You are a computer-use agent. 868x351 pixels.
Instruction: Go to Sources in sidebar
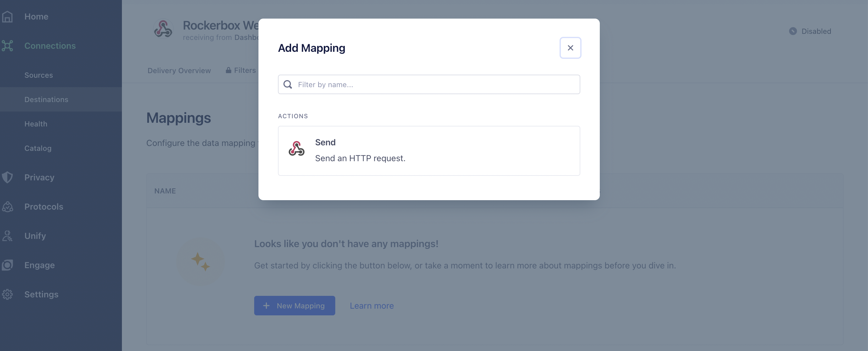[38, 75]
